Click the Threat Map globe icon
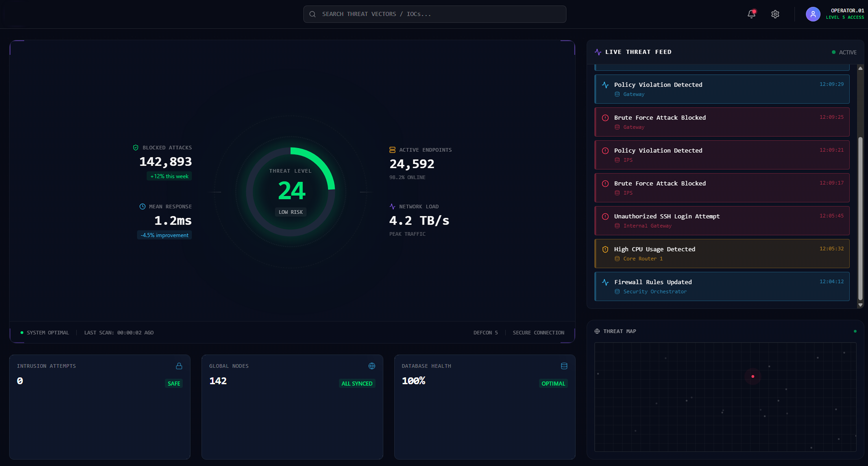 pyautogui.click(x=597, y=331)
